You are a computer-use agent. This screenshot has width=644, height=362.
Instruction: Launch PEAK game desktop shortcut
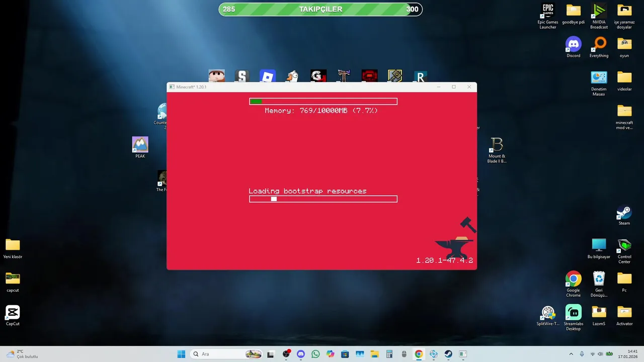tap(140, 147)
